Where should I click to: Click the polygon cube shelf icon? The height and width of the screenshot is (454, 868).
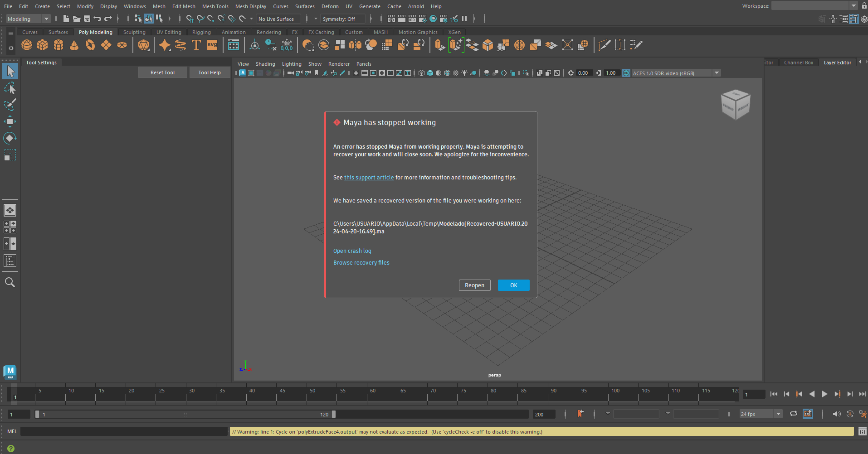(x=43, y=45)
